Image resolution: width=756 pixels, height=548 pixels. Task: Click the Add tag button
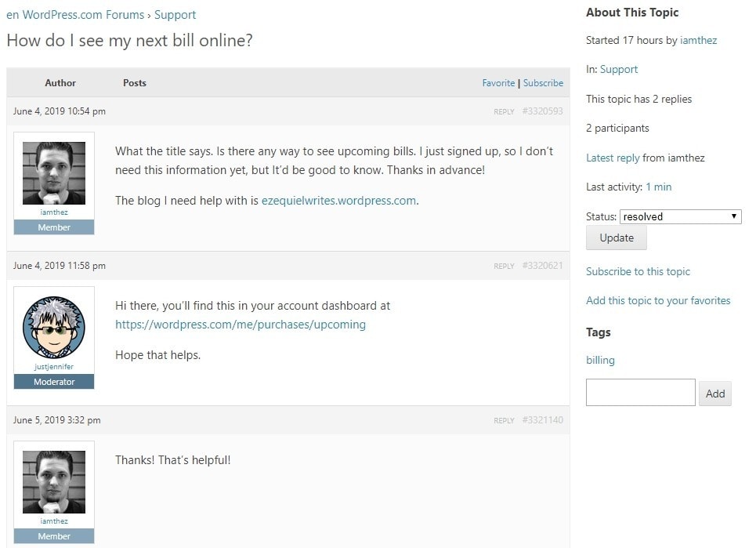714,394
